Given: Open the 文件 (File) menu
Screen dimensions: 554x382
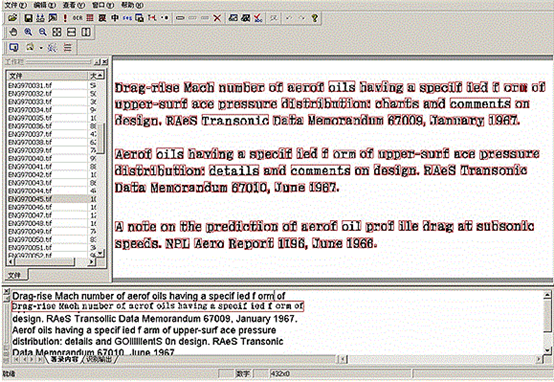Looking at the screenshot, I should (x=15, y=5).
